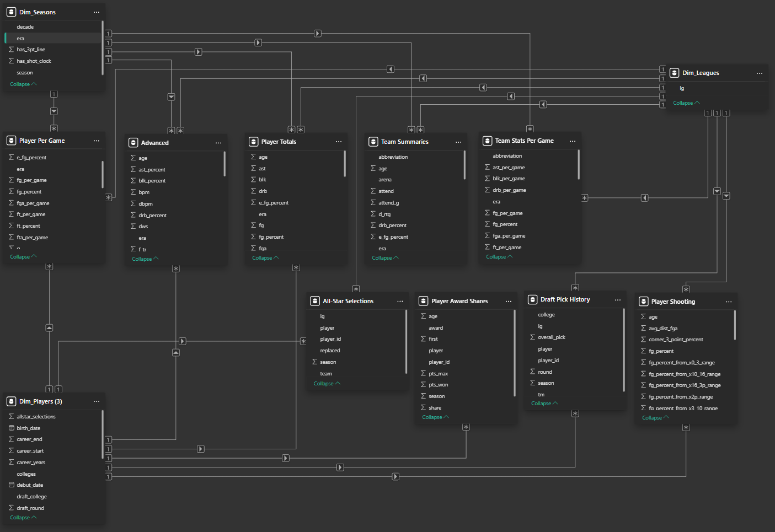Viewport: 775px width, 532px height.
Task: Click the sigma icon beside attend in Team Summaries
Action: (x=374, y=191)
